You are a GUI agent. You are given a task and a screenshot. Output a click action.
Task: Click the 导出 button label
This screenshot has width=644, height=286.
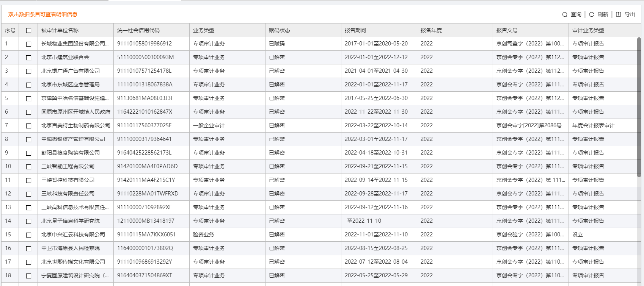(630, 15)
